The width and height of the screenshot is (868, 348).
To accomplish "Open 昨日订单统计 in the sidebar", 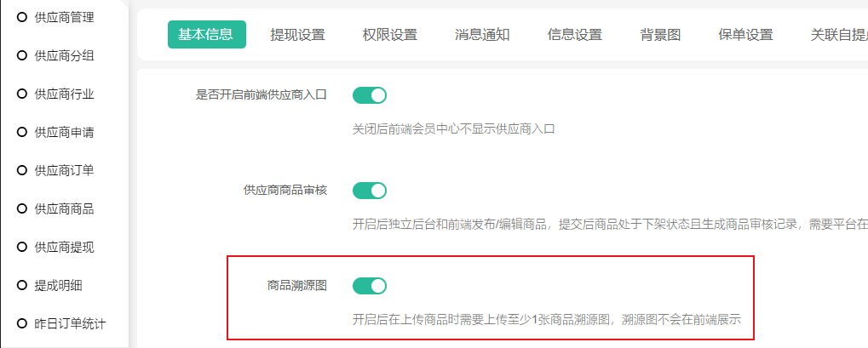I will click(70, 323).
